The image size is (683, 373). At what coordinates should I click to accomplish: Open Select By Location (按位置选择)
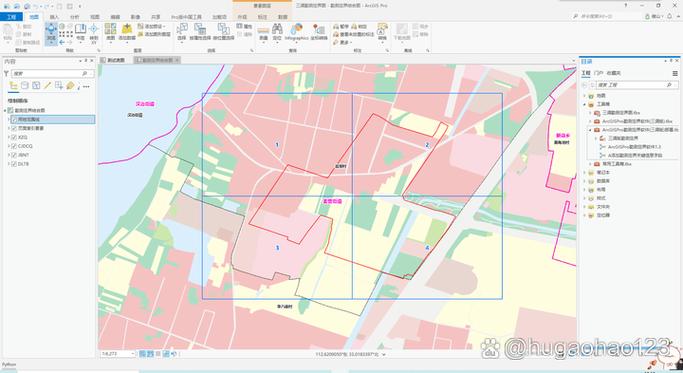(223, 33)
